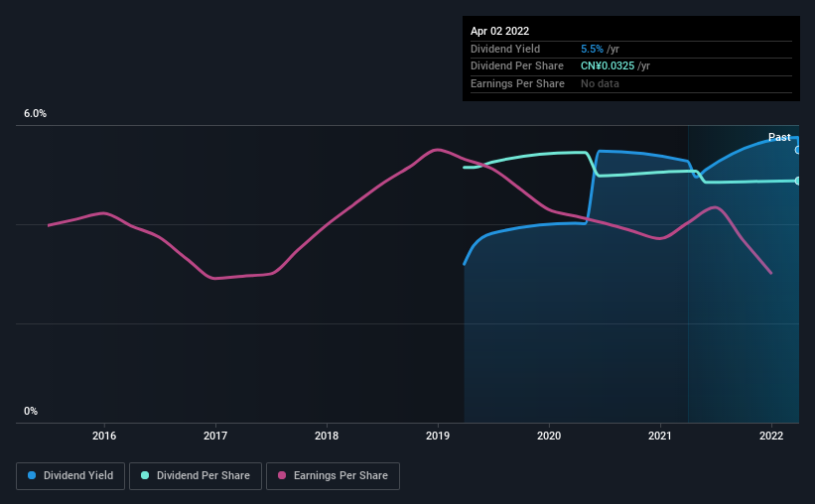Select the 2019 x-axis label

pyautogui.click(x=439, y=436)
